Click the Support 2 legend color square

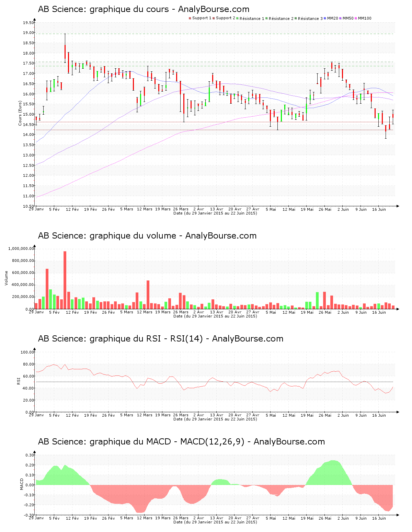pyautogui.click(x=214, y=18)
